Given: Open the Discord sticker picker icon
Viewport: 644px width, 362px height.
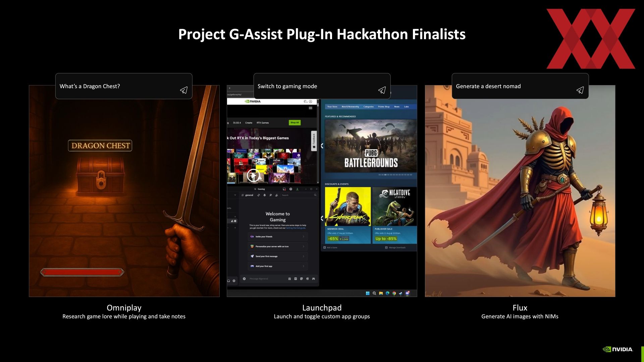Looking at the screenshot, I should point(302,279).
